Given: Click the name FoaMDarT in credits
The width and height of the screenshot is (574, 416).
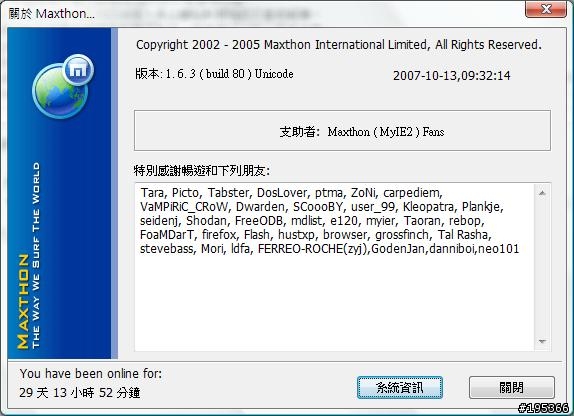Looking at the screenshot, I should coord(168,235).
